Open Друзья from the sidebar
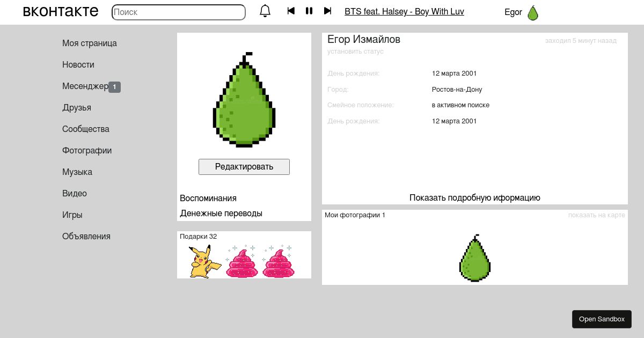Image resolution: width=644 pixels, height=338 pixels. click(77, 108)
